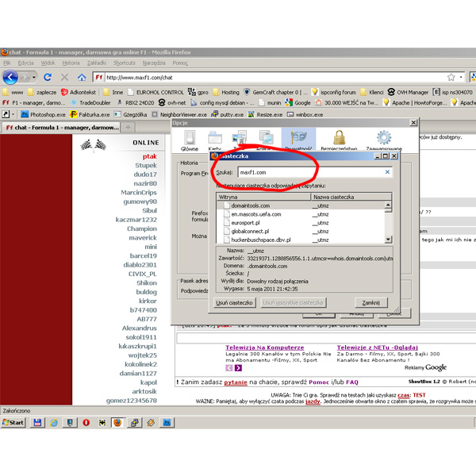Open NeighborViewer.exe shortcut

point(179,114)
